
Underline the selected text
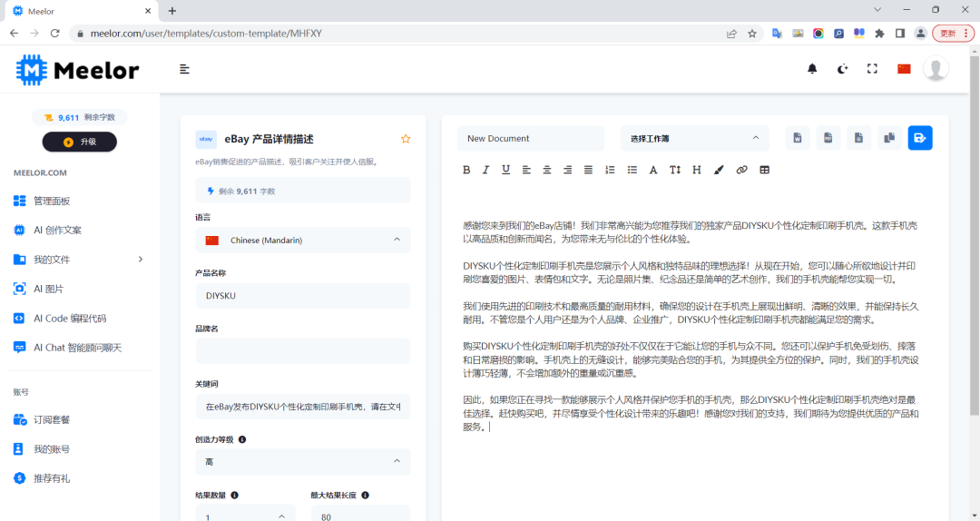(x=505, y=170)
